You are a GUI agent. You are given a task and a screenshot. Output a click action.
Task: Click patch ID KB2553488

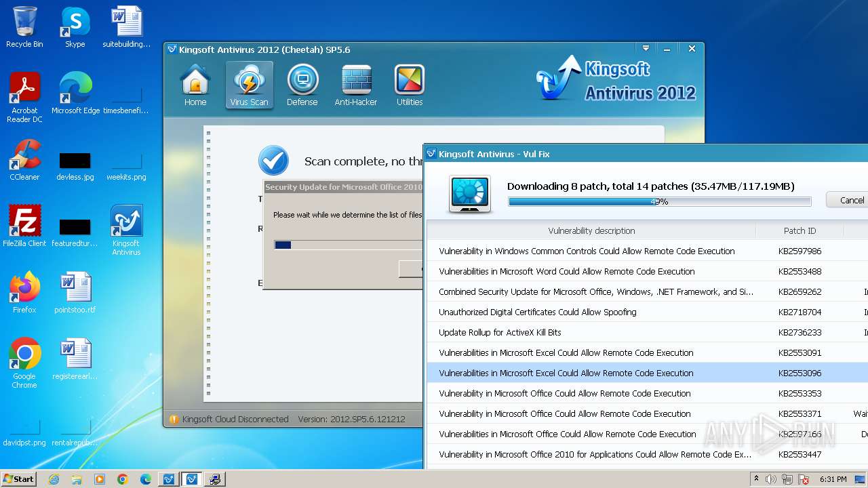point(800,271)
